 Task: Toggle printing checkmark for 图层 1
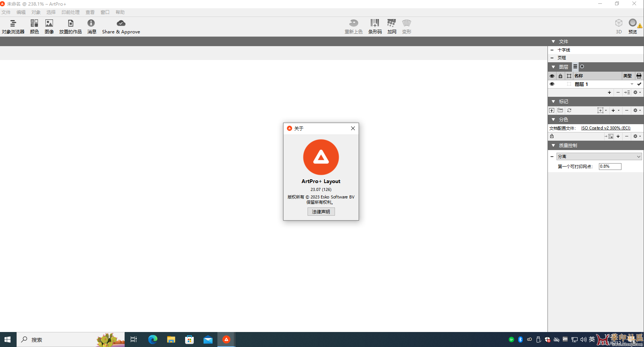pyautogui.click(x=639, y=84)
